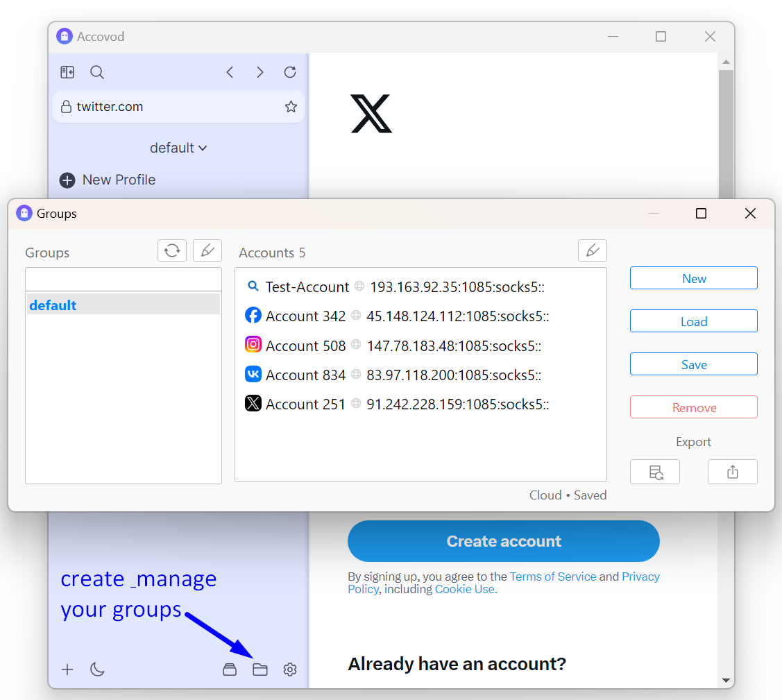The height and width of the screenshot is (700, 782).
Task: Refresh the Groups list
Action: (x=171, y=250)
